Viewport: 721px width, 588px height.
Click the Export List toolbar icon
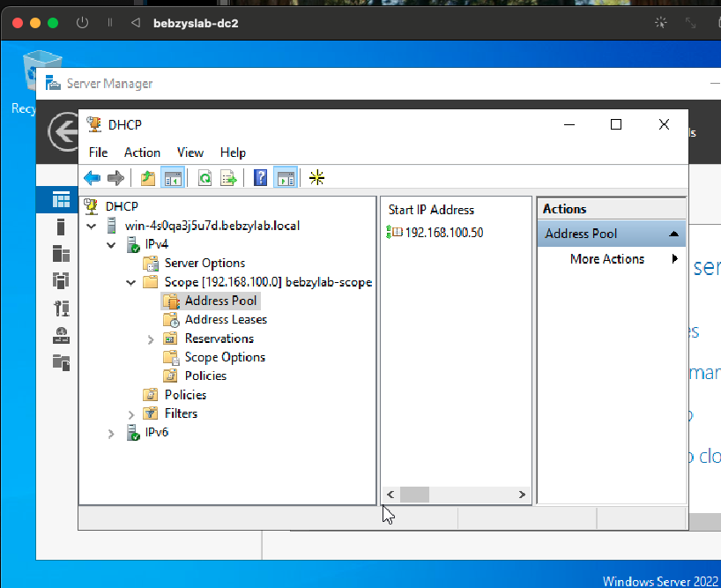228,177
